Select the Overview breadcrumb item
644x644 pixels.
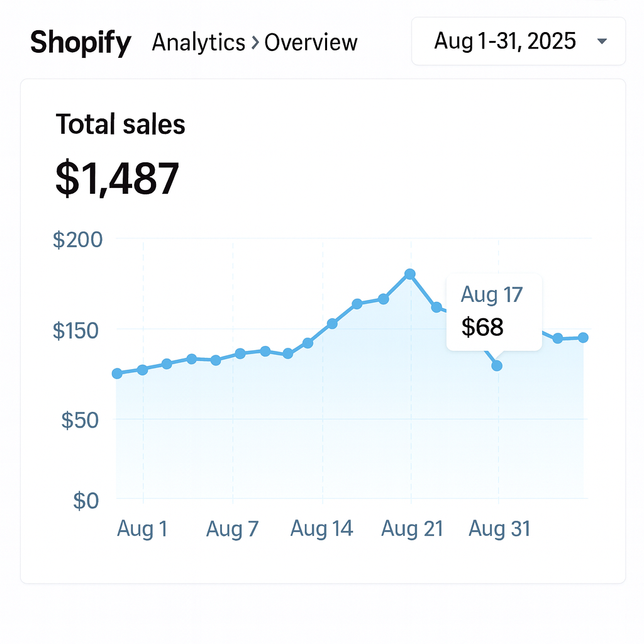point(311,43)
